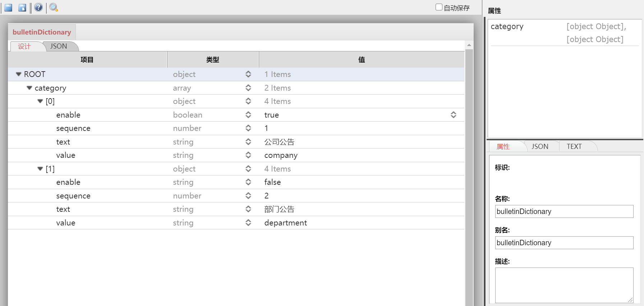Click into the 名称 input field

pyautogui.click(x=564, y=211)
